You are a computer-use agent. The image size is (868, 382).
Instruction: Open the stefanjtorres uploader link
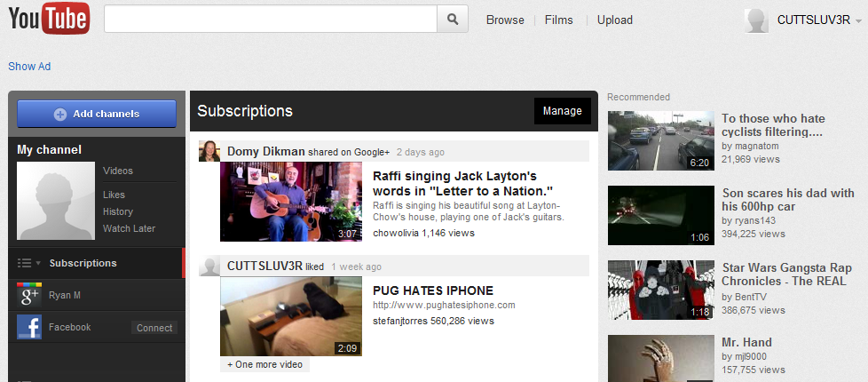(x=399, y=321)
